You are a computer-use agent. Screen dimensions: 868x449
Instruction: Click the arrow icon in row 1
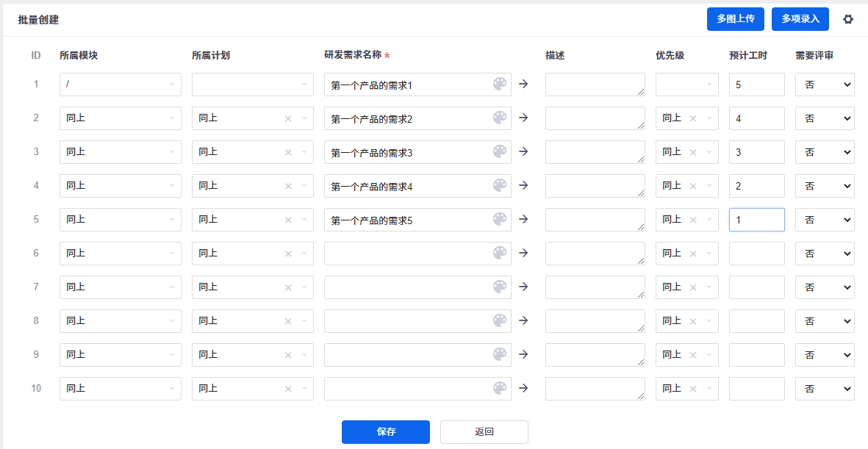coord(523,85)
